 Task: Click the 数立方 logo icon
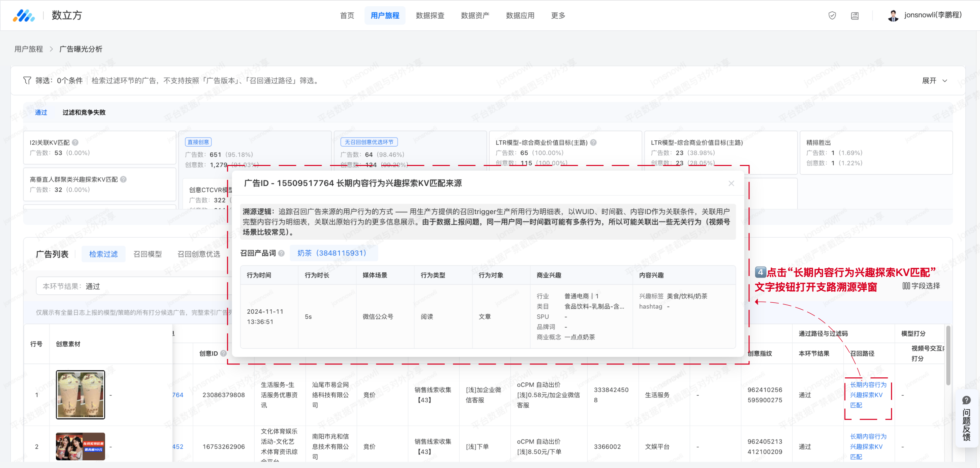point(23,16)
